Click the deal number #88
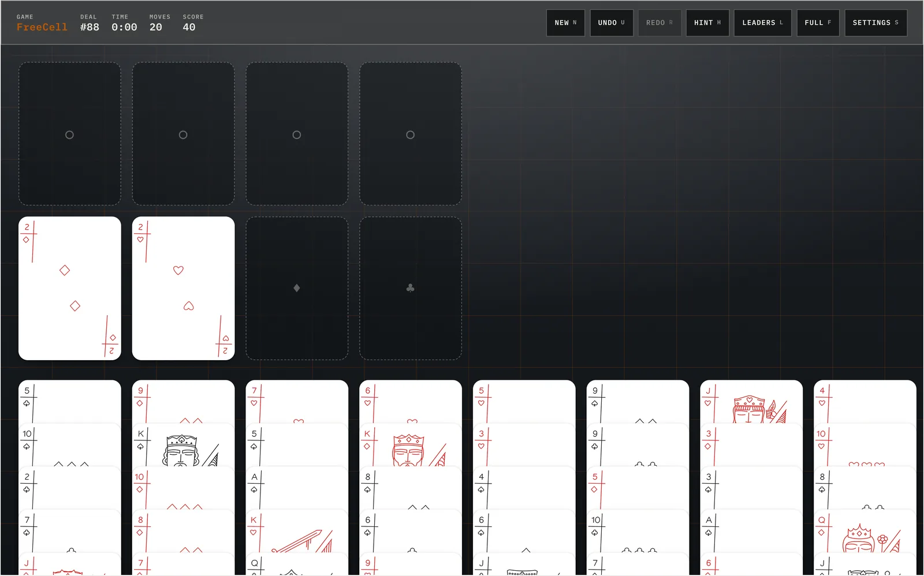The width and height of the screenshot is (924, 576). pos(90,27)
